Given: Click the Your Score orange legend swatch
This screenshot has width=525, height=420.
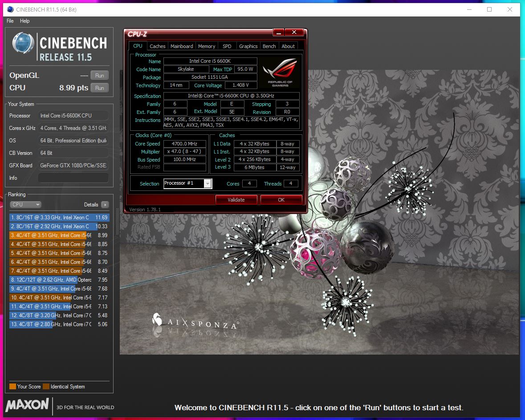Looking at the screenshot, I should coord(13,387).
